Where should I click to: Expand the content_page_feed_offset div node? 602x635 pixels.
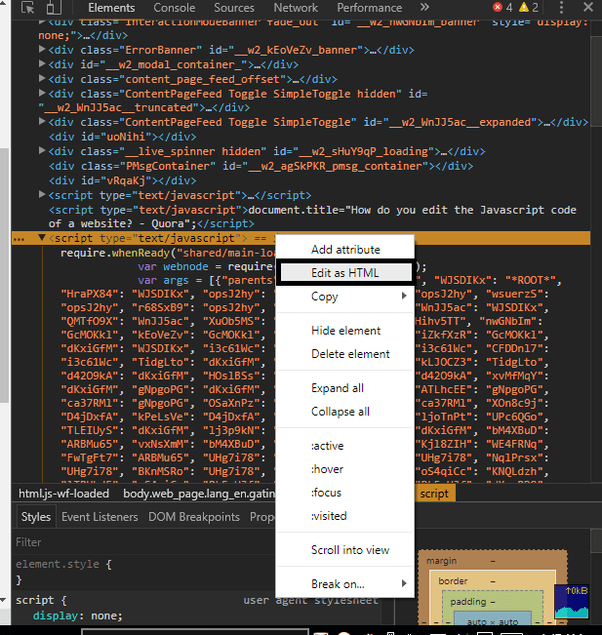42,79
